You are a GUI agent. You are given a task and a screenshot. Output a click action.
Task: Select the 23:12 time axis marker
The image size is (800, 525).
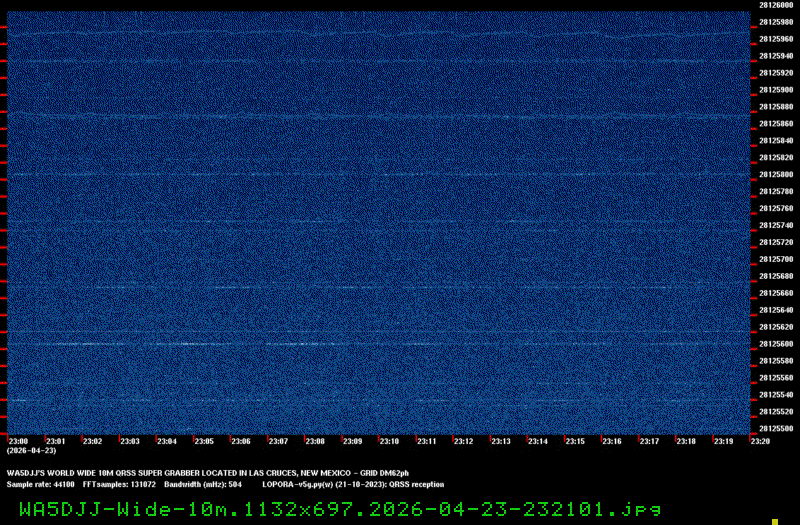pyautogui.click(x=464, y=441)
